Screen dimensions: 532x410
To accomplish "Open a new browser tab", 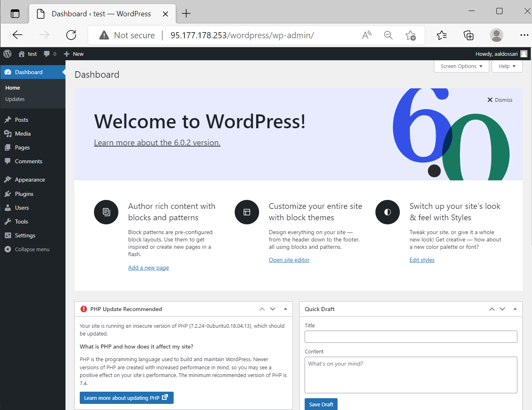I will [186, 13].
